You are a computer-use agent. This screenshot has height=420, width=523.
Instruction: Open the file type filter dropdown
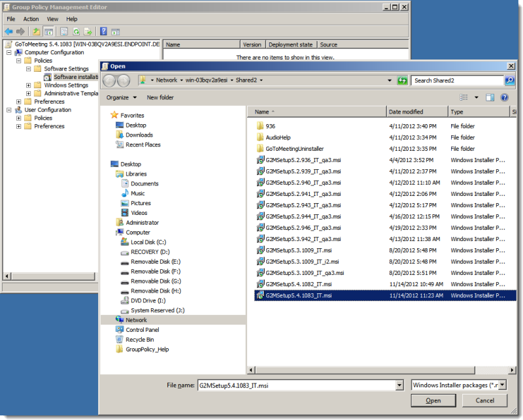[502, 385]
